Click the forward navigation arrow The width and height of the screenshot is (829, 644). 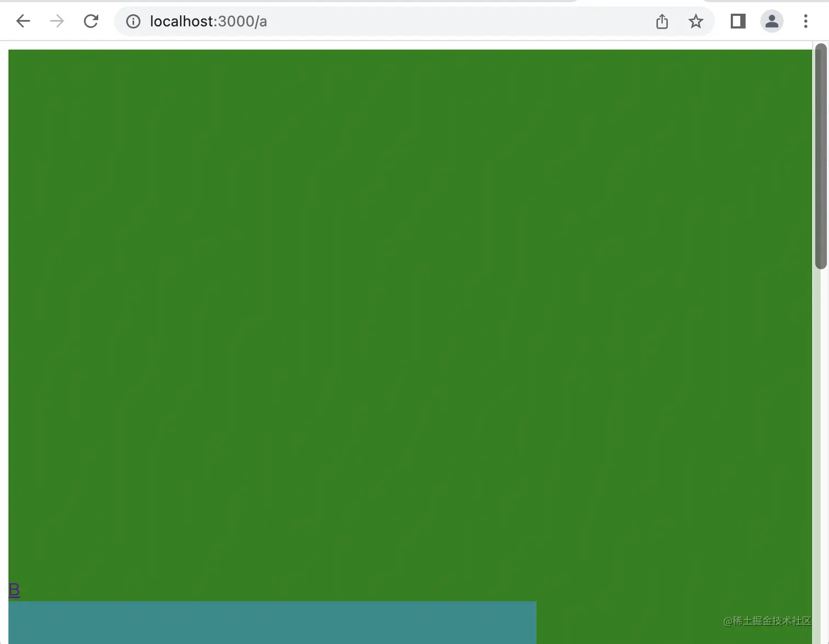click(57, 21)
